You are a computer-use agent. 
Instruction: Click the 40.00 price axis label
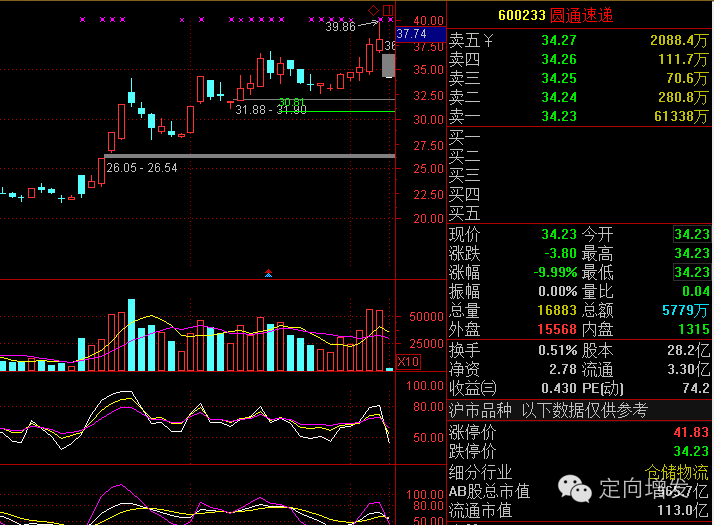pyautogui.click(x=428, y=21)
